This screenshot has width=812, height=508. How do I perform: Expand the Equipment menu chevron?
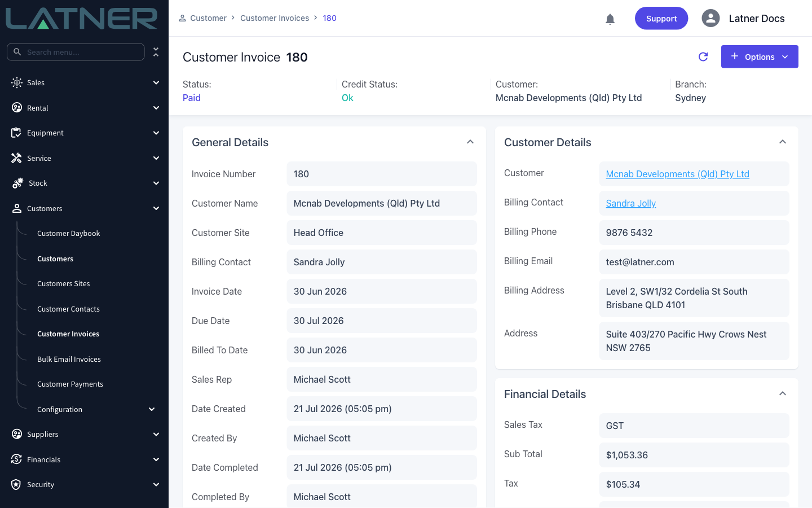pos(156,133)
